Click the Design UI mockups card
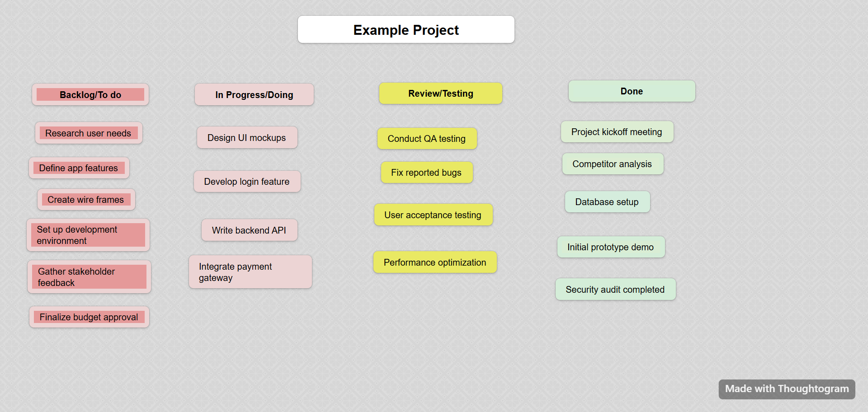The height and width of the screenshot is (412, 868). [x=247, y=138]
